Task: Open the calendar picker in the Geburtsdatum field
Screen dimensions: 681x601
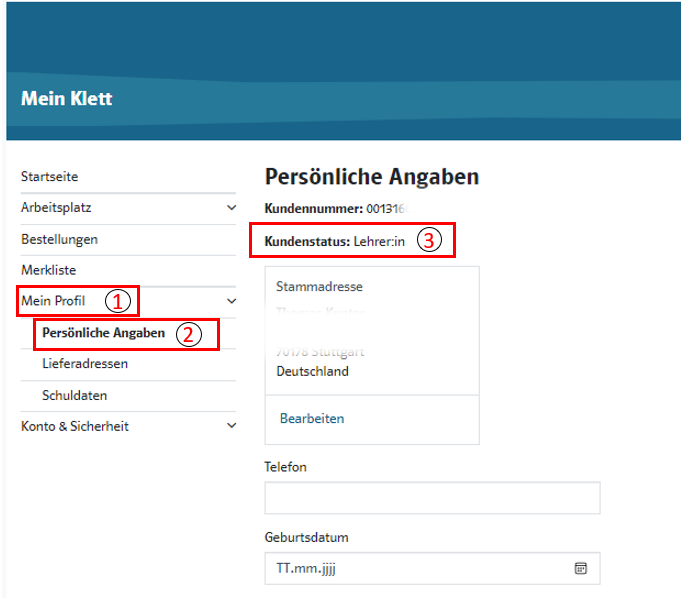Action: tap(580, 568)
